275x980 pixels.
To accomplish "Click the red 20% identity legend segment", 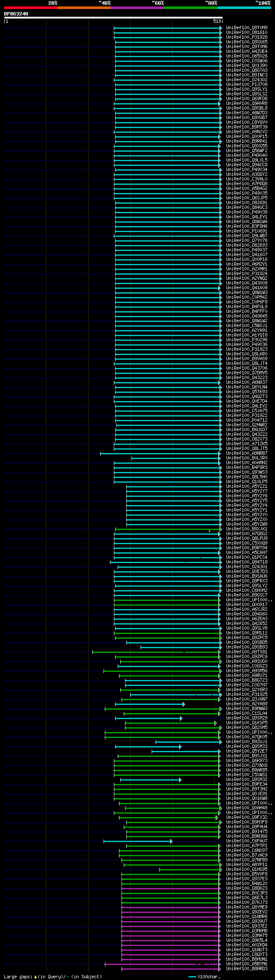I will tap(31, 8).
